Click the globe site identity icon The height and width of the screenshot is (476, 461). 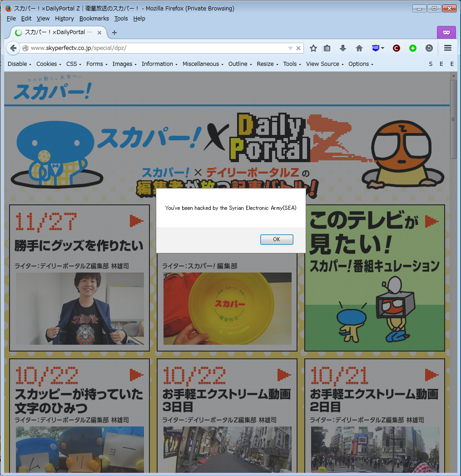click(x=25, y=48)
